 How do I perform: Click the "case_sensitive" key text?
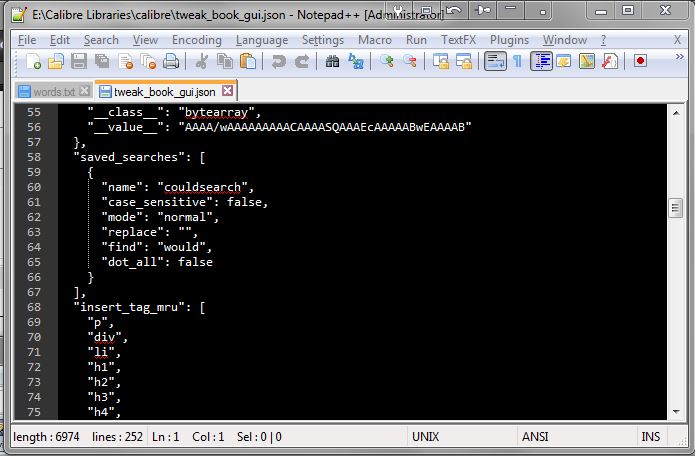156,203
